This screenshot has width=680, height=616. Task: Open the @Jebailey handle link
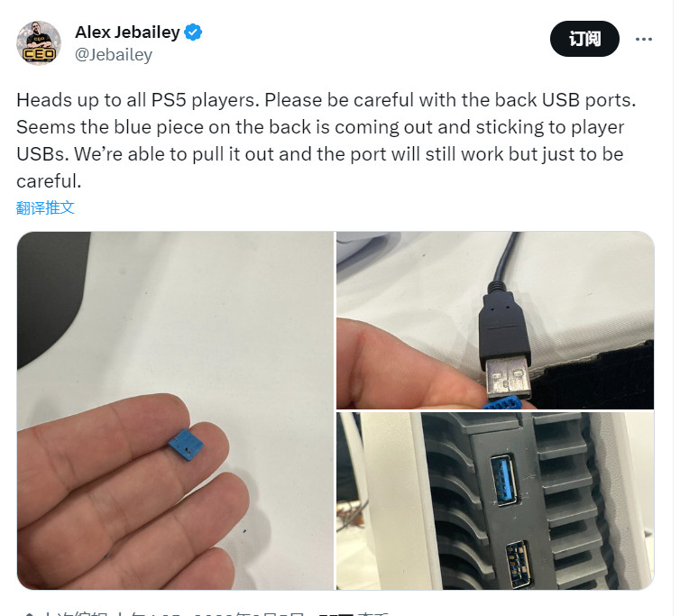click(114, 55)
